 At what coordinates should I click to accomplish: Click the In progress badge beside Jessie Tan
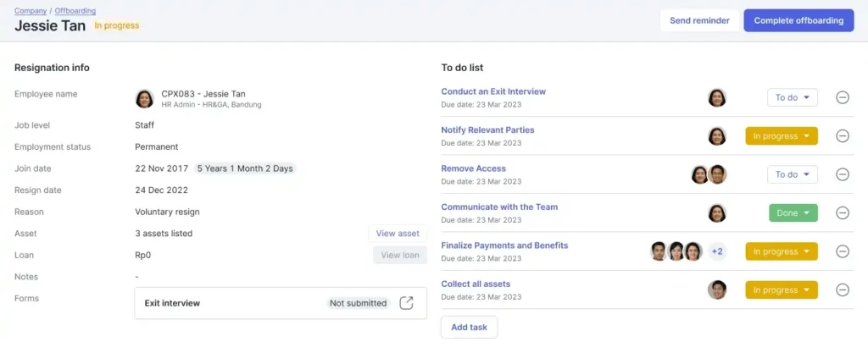click(x=116, y=25)
